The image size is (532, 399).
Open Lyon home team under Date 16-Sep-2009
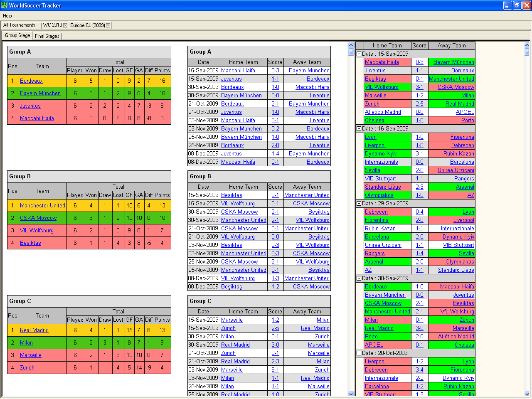pyautogui.click(x=371, y=137)
